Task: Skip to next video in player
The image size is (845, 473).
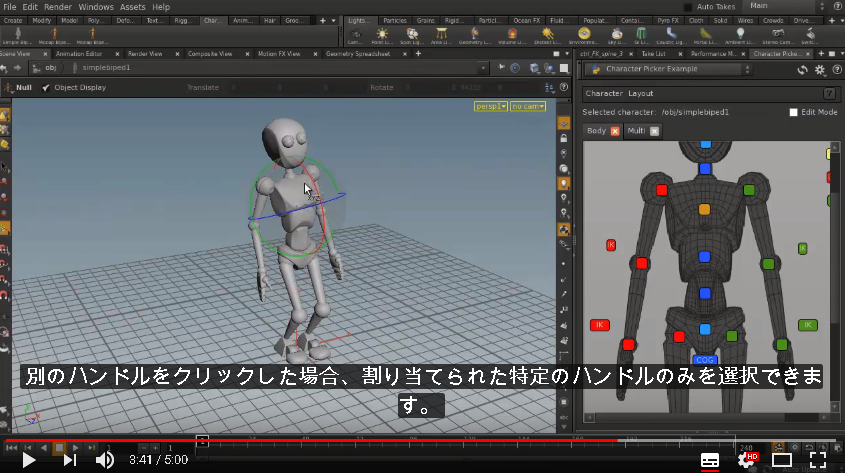Action: [x=70, y=460]
